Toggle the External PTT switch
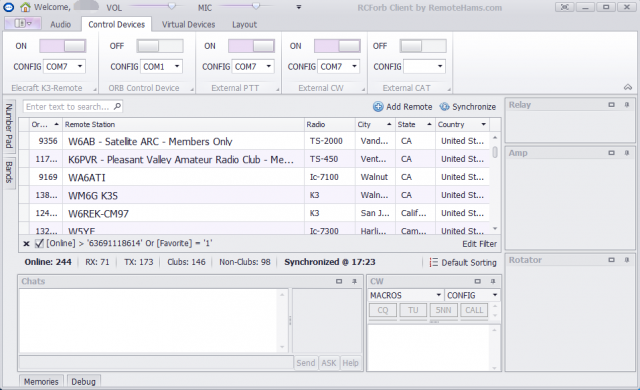This screenshot has width=640, height=390. 251,46
